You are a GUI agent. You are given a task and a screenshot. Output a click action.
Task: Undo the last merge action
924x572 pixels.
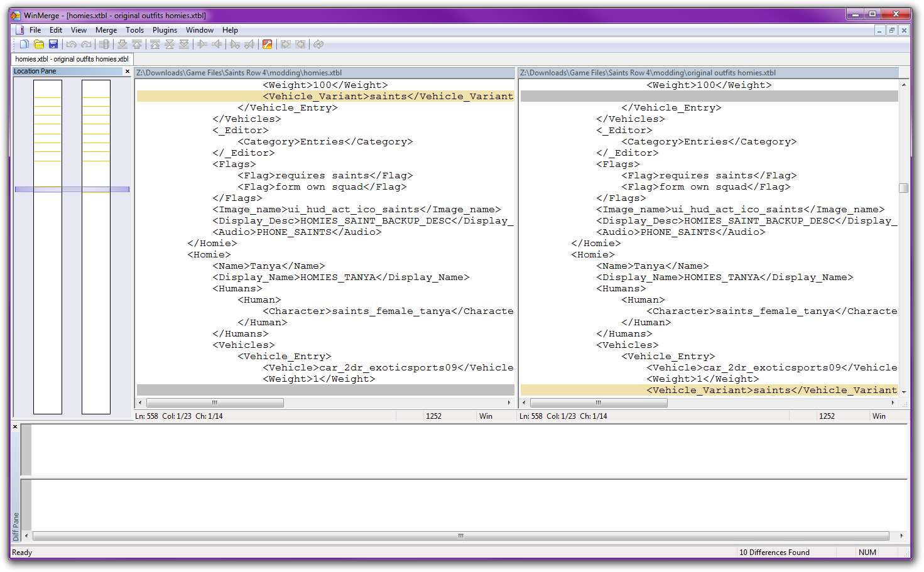tap(71, 44)
